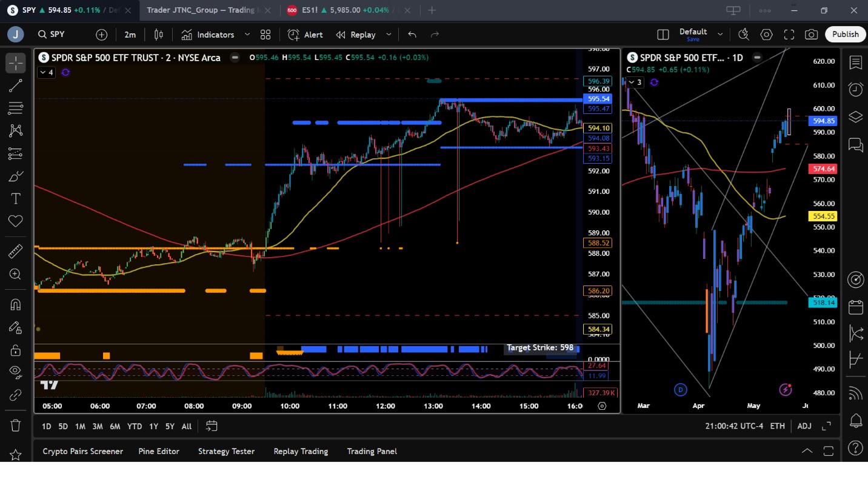Open the 2m interval dropdown

click(x=130, y=35)
